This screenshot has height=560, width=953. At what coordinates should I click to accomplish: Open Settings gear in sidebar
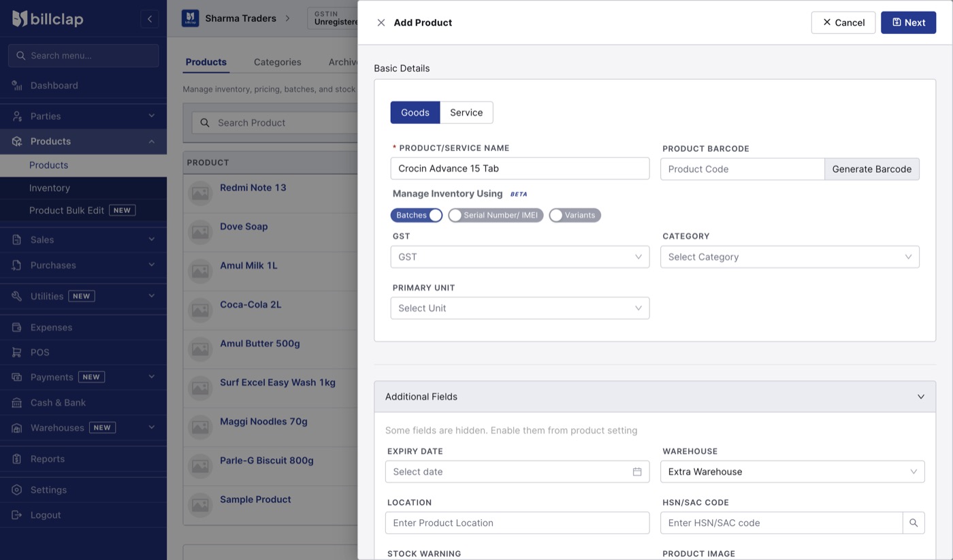pos(17,490)
